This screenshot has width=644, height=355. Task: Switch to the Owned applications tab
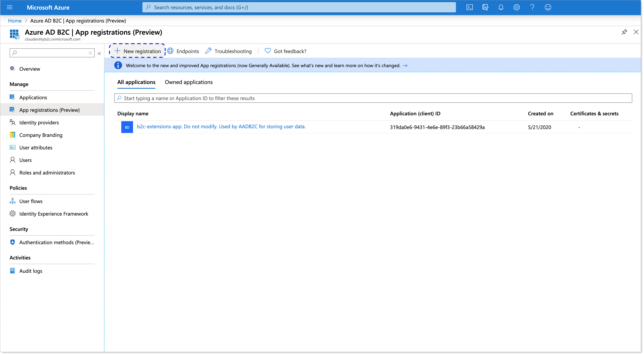[x=189, y=82]
